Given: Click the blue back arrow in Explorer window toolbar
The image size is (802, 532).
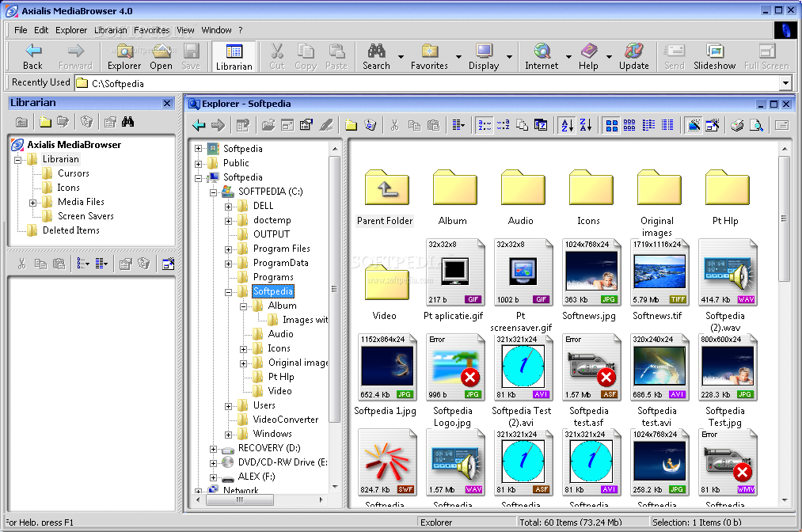Looking at the screenshot, I should click(x=199, y=125).
